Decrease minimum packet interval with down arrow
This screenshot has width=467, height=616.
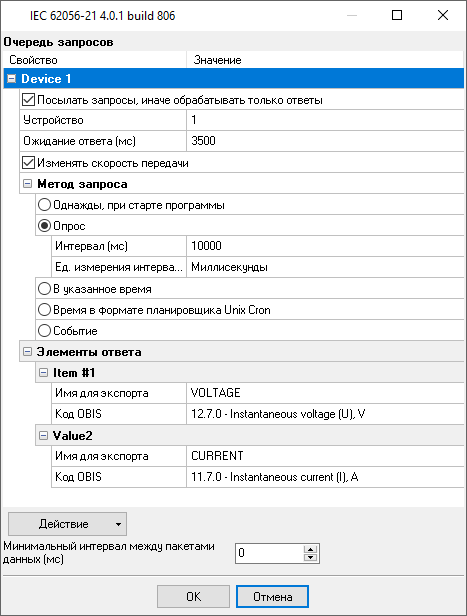(x=311, y=557)
